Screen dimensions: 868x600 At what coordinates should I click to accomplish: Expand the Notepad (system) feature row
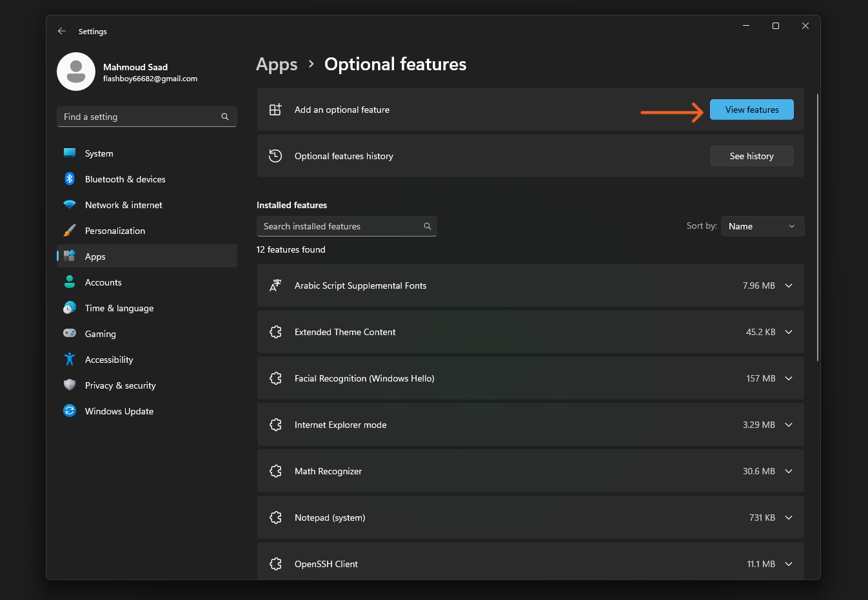[x=788, y=518]
